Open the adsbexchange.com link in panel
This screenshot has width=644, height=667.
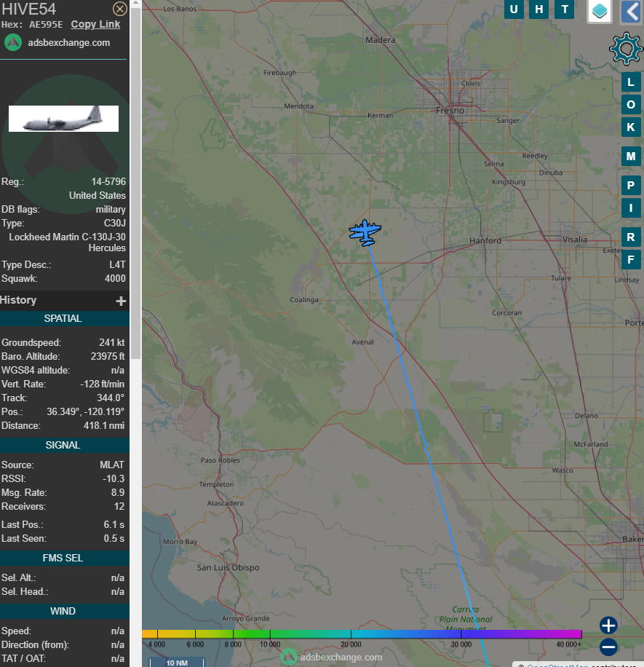point(69,42)
